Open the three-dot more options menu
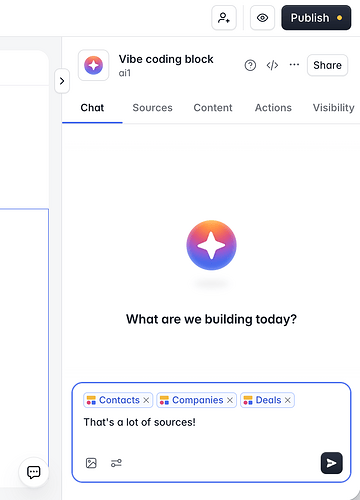The image size is (360, 500). [x=294, y=65]
